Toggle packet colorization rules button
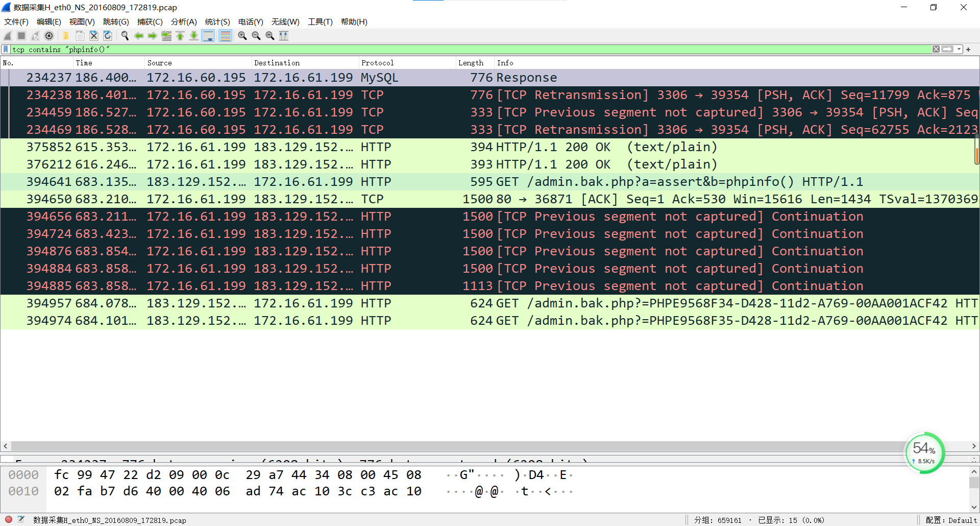This screenshot has height=526, width=980. click(x=225, y=36)
